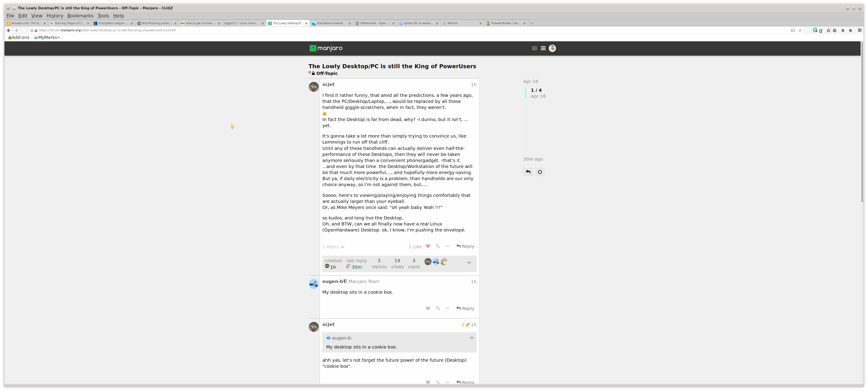Copy link icon on eugen-b's post

coord(438,308)
